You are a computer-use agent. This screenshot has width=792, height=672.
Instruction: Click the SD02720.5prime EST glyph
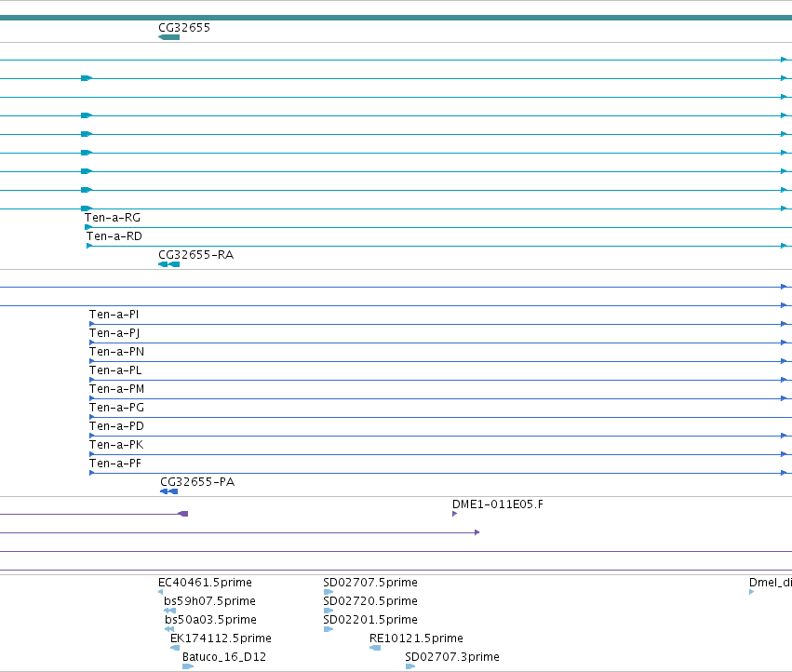[x=329, y=611]
